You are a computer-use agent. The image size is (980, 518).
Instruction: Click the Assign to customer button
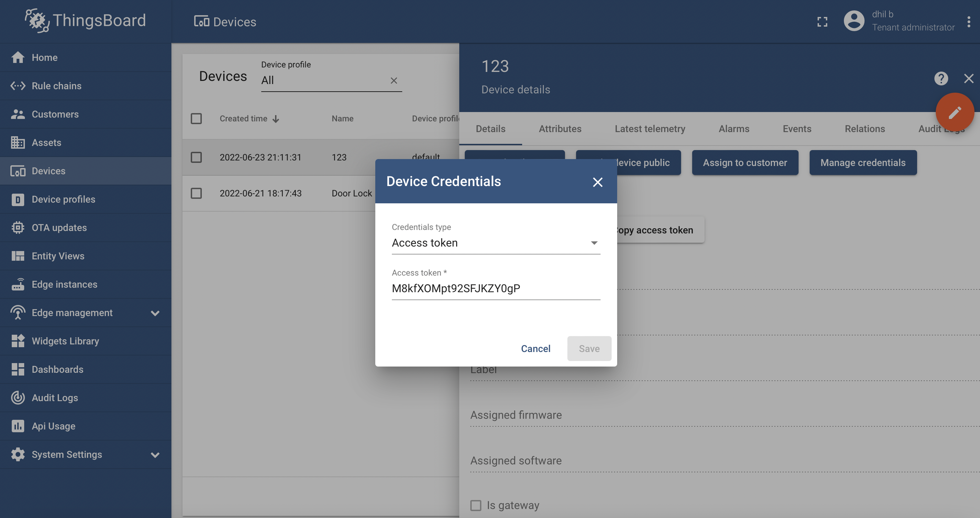[x=745, y=163]
